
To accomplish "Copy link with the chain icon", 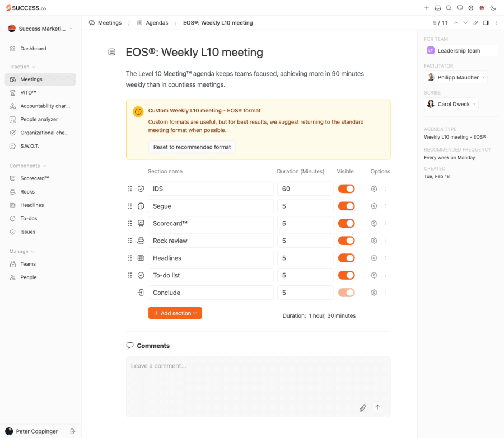I will click(475, 23).
